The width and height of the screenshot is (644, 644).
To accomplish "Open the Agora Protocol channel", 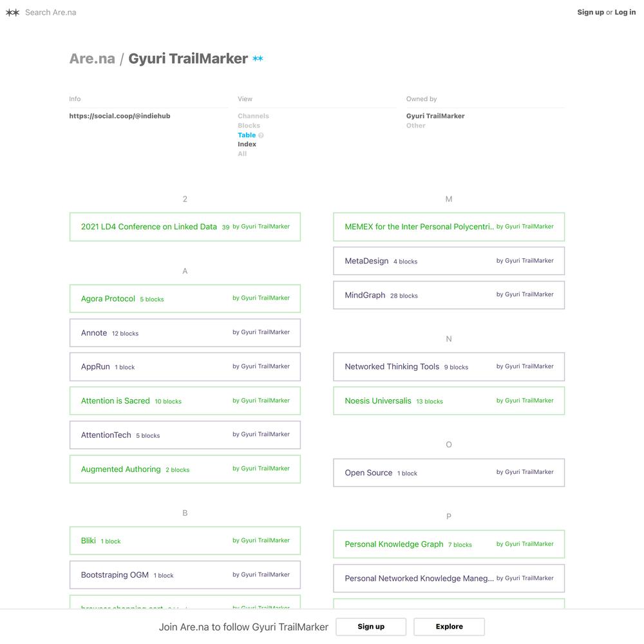I will [x=185, y=299].
